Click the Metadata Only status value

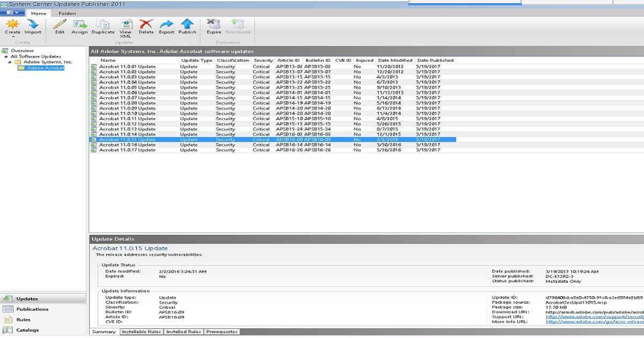coord(563,281)
